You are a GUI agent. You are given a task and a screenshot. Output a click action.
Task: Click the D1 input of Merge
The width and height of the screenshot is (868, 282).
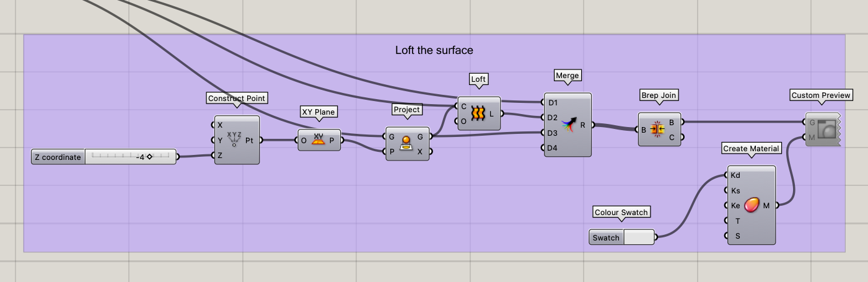point(553,102)
